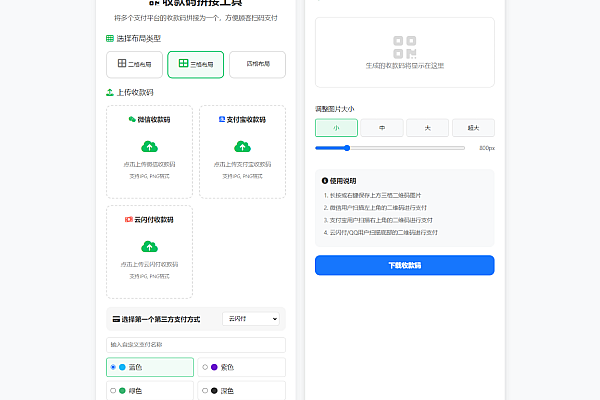Choose the extra large image size button
Viewport: 600px width, 400px height.
pos(473,128)
